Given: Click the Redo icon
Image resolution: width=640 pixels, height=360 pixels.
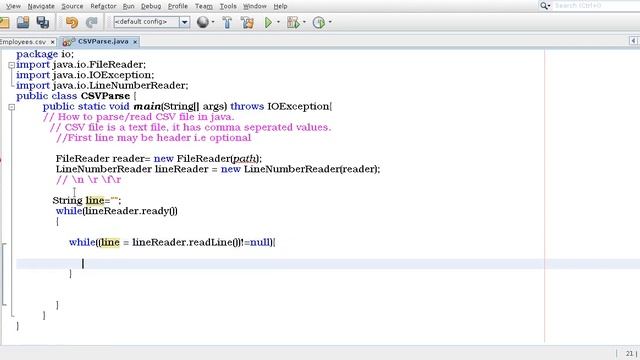Looking at the screenshot, I should pos(92,22).
